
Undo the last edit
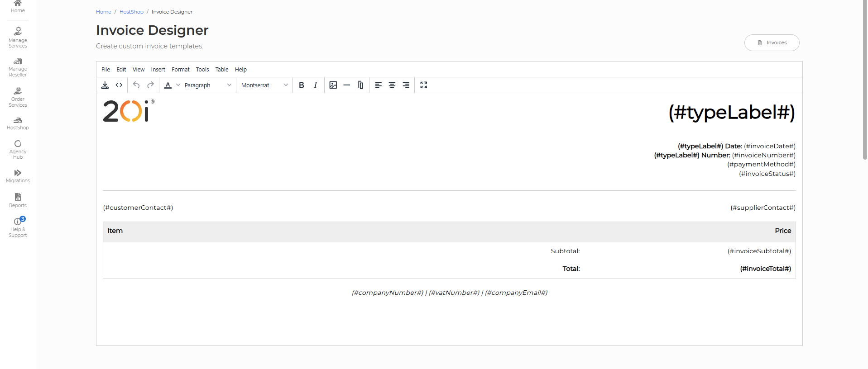pyautogui.click(x=136, y=85)
